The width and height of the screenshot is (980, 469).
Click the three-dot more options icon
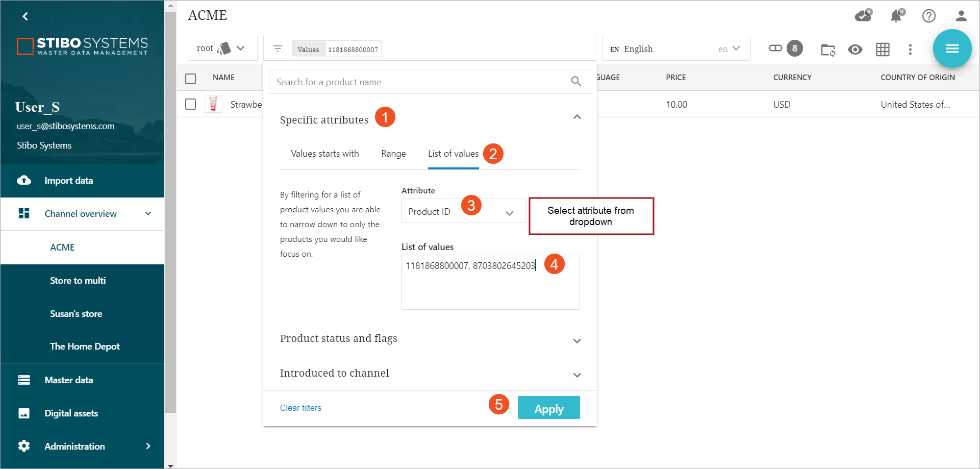[x=910, y=50]
